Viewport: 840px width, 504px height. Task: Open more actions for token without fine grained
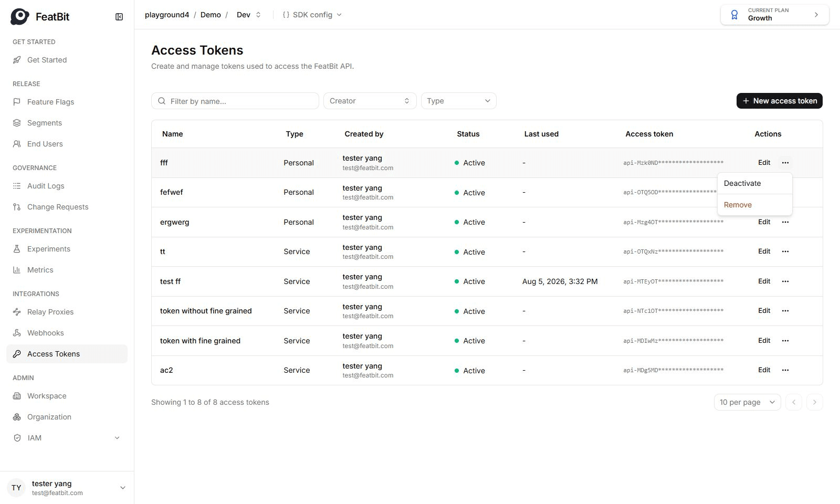(785, 311)
